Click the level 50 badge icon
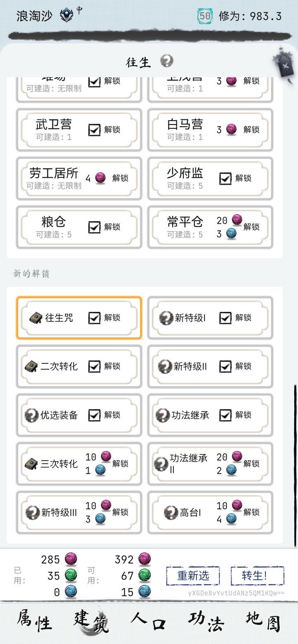298x644 pixels. (x=204, y=16)
